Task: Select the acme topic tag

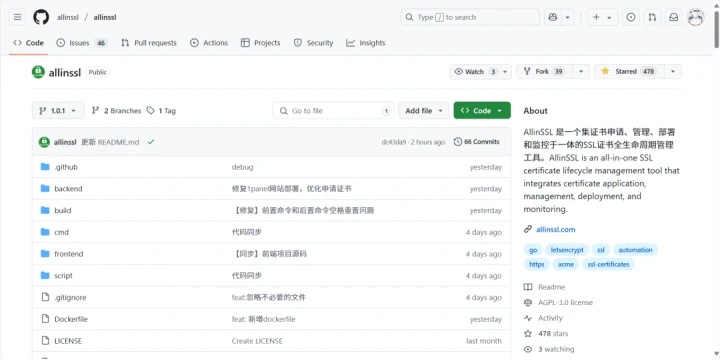Action: (x=566, y=264)
